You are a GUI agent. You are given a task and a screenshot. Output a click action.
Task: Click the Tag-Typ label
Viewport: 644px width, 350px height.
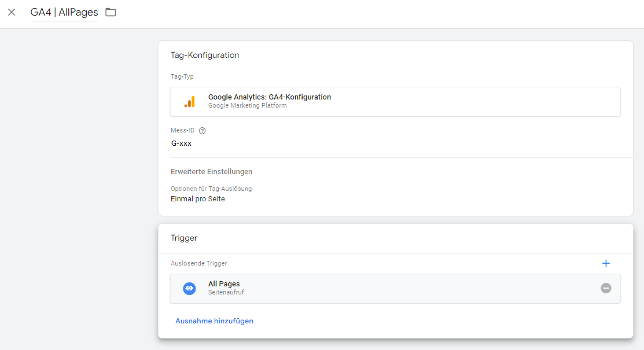182,77
